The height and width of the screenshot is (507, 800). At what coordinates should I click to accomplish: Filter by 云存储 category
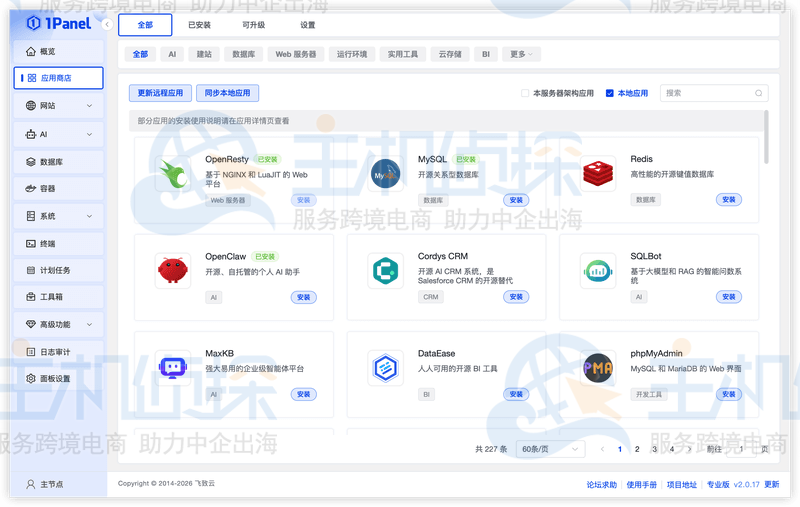coord(450,54)
